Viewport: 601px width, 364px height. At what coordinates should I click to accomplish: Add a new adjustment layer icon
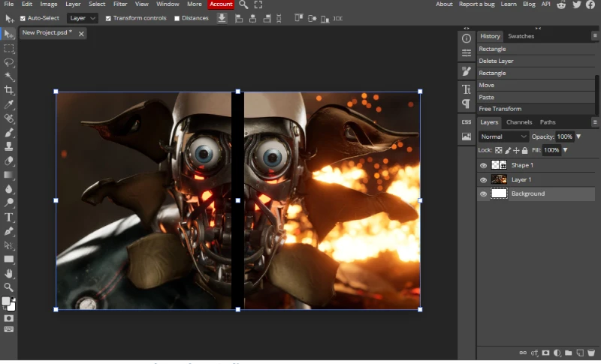point(557,353)
